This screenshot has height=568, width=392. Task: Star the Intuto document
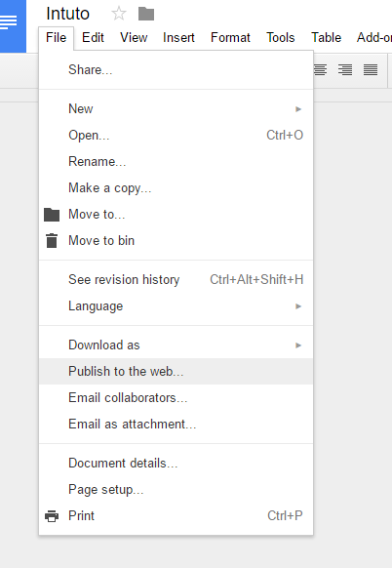[x=119, y=14]
